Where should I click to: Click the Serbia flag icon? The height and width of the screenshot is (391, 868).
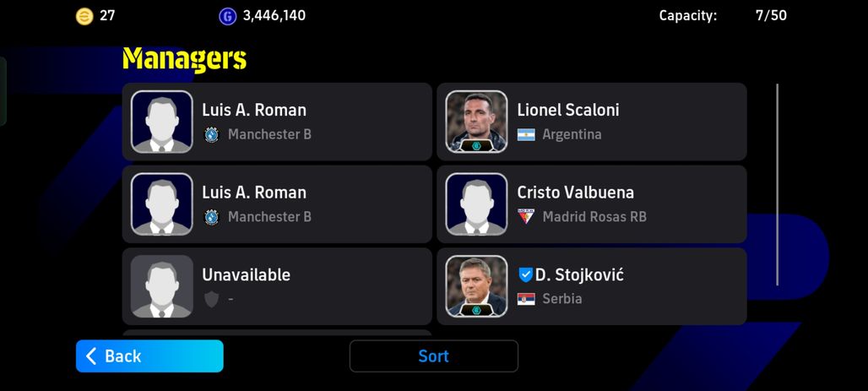coord(526,299)
